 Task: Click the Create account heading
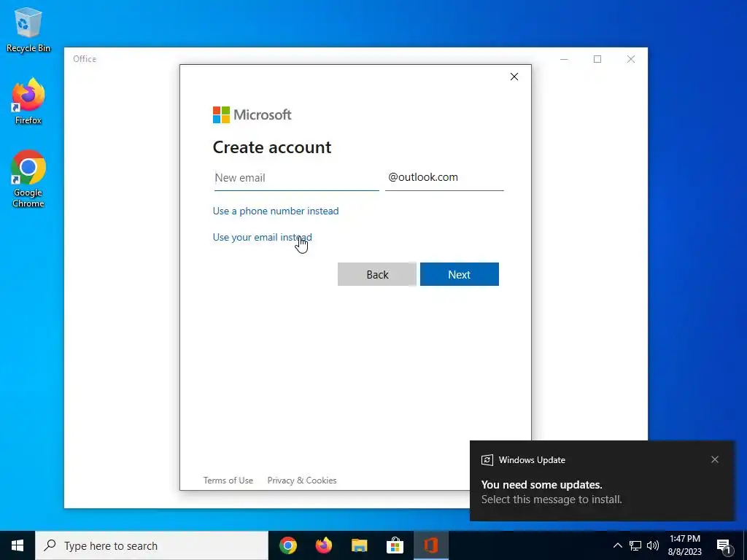tap(272, 147)
